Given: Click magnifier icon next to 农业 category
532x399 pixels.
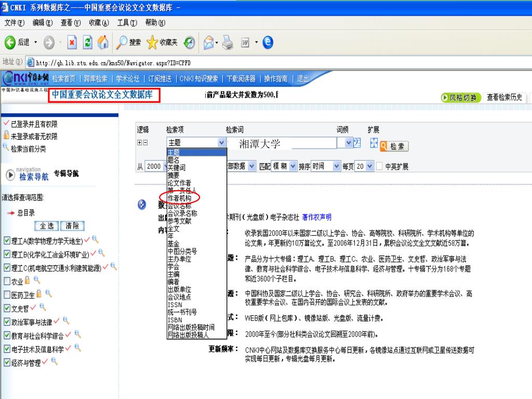Looking at the screenshot, I should pos(37,280).
